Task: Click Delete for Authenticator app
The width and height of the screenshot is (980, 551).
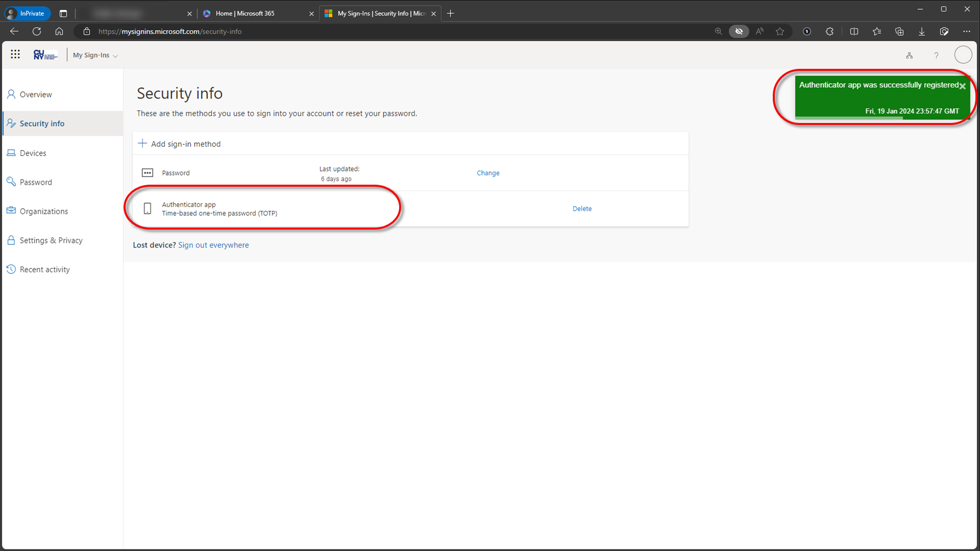Action: coord(582,209)
